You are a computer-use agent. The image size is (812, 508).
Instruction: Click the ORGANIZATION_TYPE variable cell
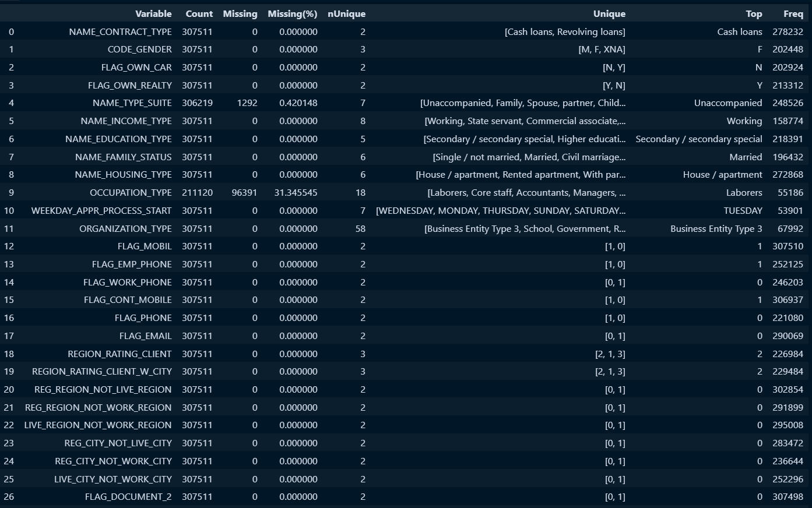tap(125, 229)
